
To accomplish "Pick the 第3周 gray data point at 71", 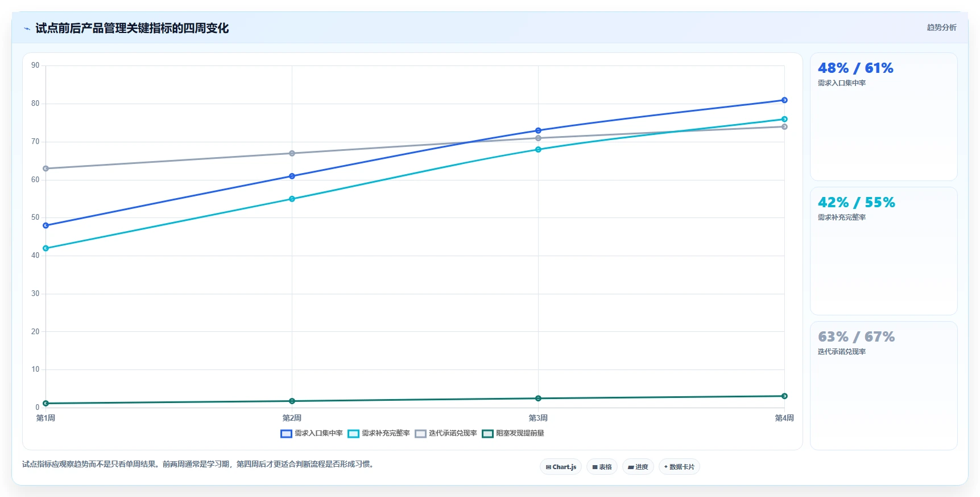I will tap(538, 138).
